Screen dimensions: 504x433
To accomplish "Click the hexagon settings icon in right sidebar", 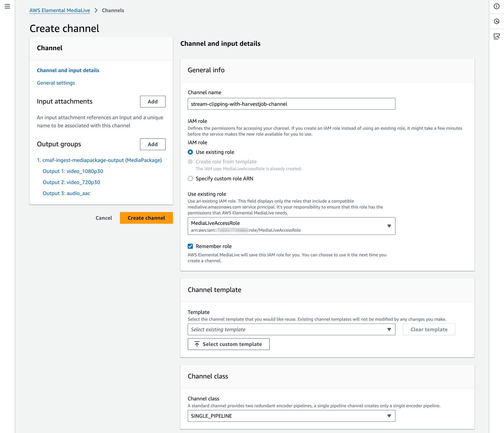I will [496, 21].
